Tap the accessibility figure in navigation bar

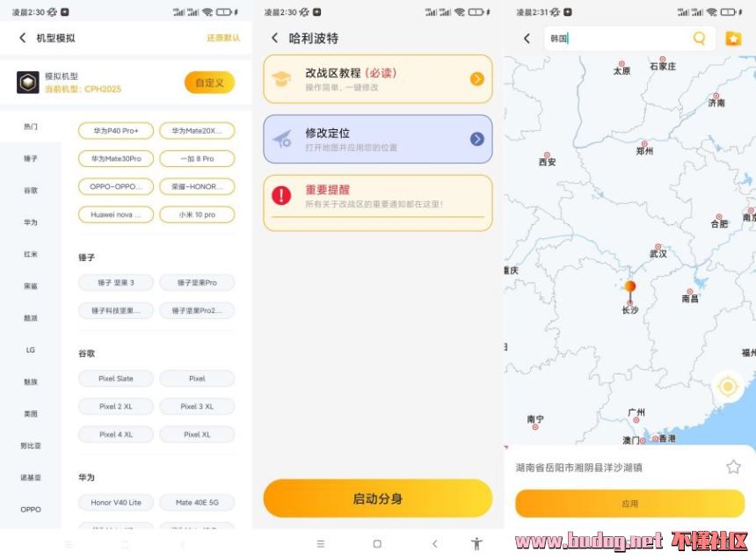pyautogui.click(x=476, y=543)
